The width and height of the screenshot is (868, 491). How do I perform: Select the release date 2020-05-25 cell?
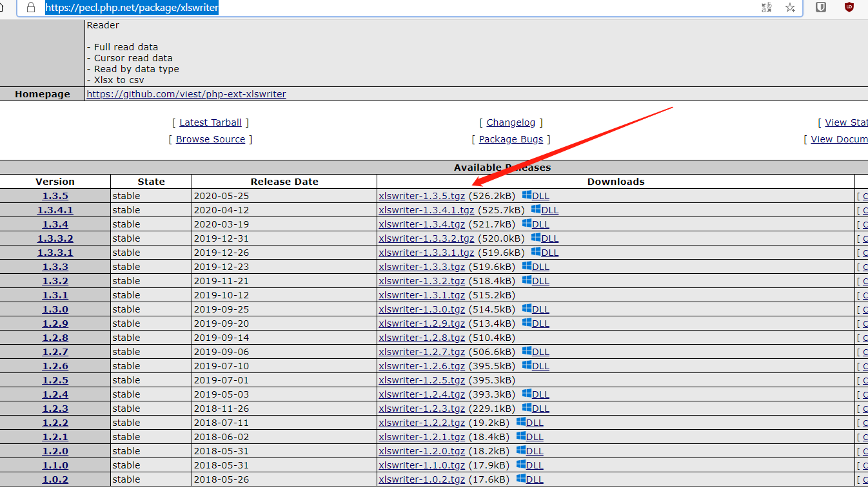[284, 196]
